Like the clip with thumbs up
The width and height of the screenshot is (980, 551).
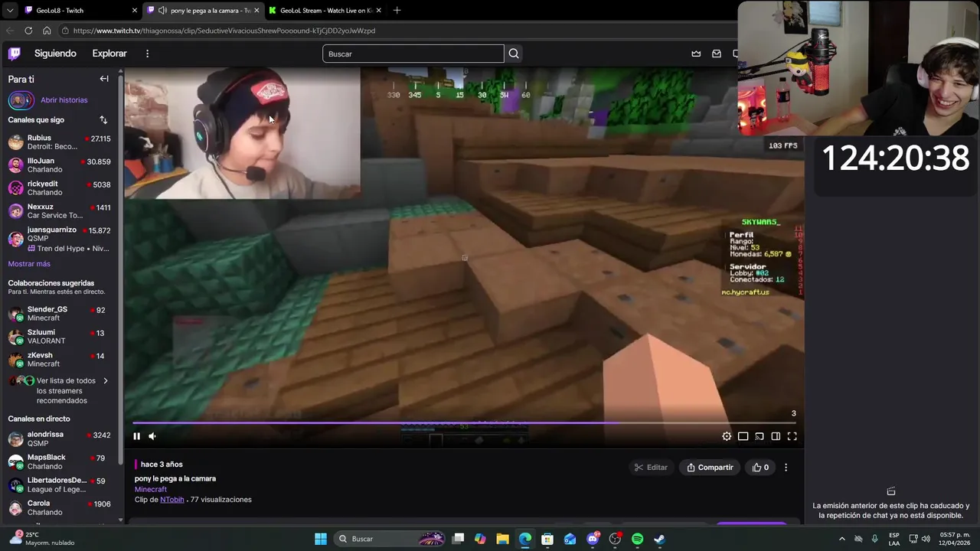(x=760, y=468)
